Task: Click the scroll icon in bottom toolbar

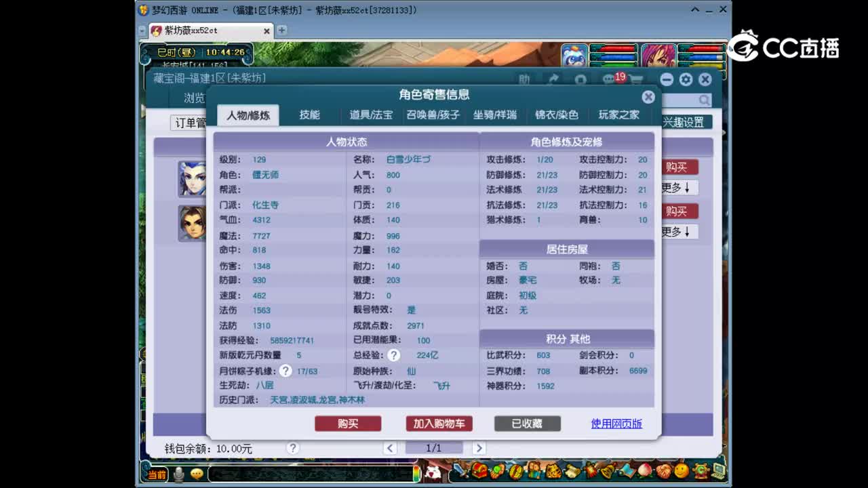Action: [x=572, y=470]
